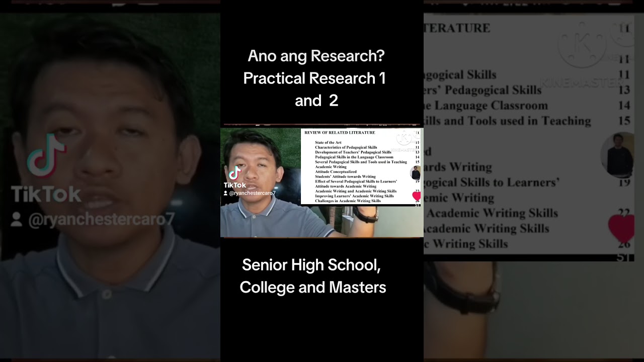Screen dimensions: 644x362
Task: Open the enlarged profile circle on right backdrop
Action: click(618, 155)
